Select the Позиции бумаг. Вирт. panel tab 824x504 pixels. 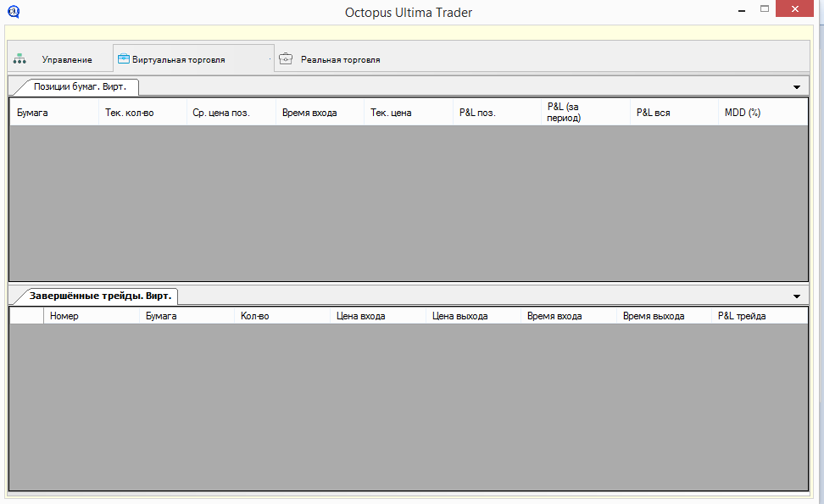coord(80,86)
